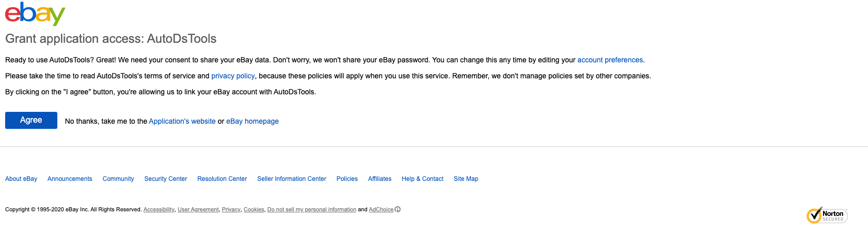Open Do not sell my personal information

pyautogui.click(x=312, y=209)
